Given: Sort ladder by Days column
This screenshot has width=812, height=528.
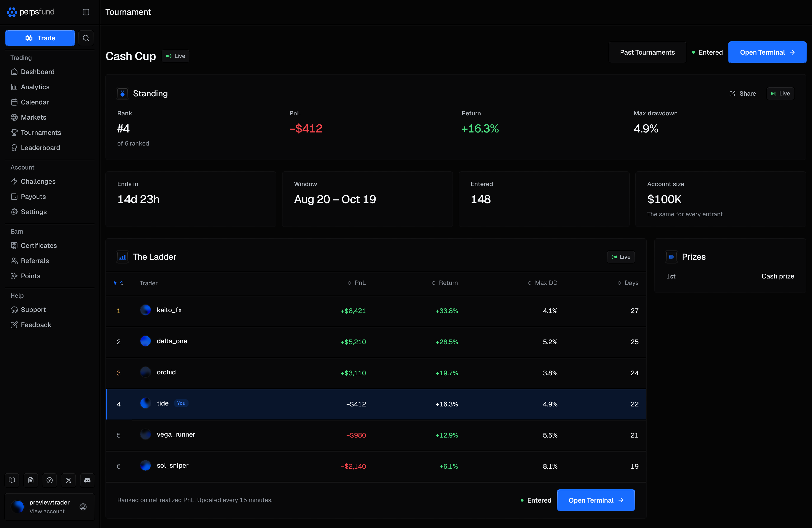Looking at the screenshot, I should point(628,283).
